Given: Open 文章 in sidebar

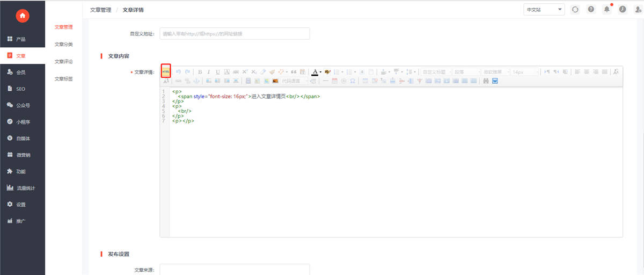Looking at the screenshot, I should [x=23, y=56].
